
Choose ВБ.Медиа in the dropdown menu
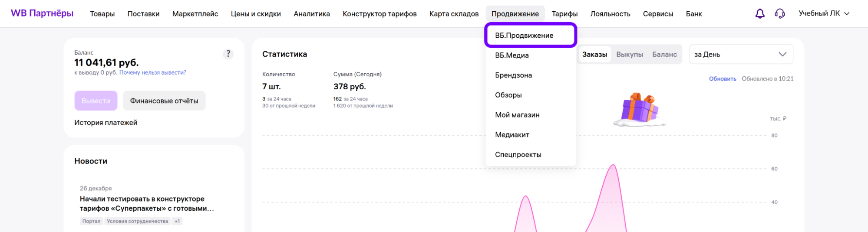pyautogui.click(x=512, y=56)
